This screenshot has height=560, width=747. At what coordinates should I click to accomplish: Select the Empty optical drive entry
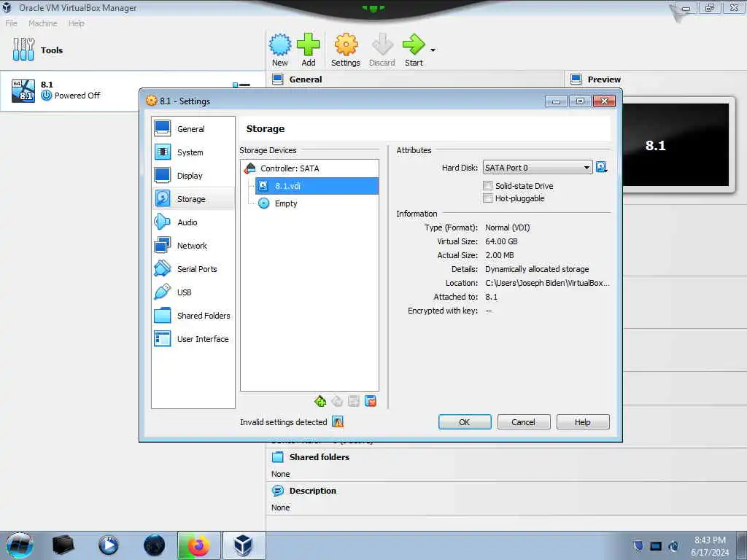(x=317, y=203)
